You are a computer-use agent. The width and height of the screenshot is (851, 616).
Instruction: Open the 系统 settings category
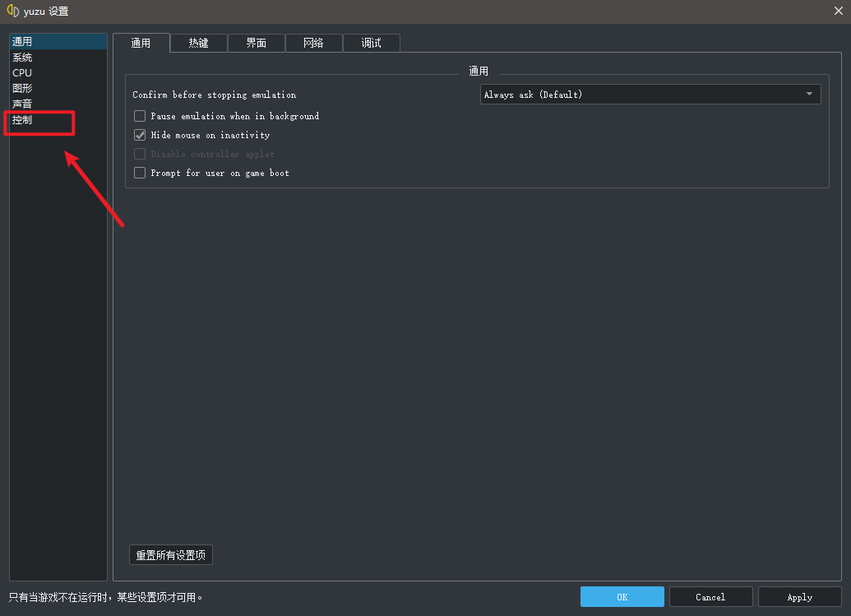[x=58, y=58]
